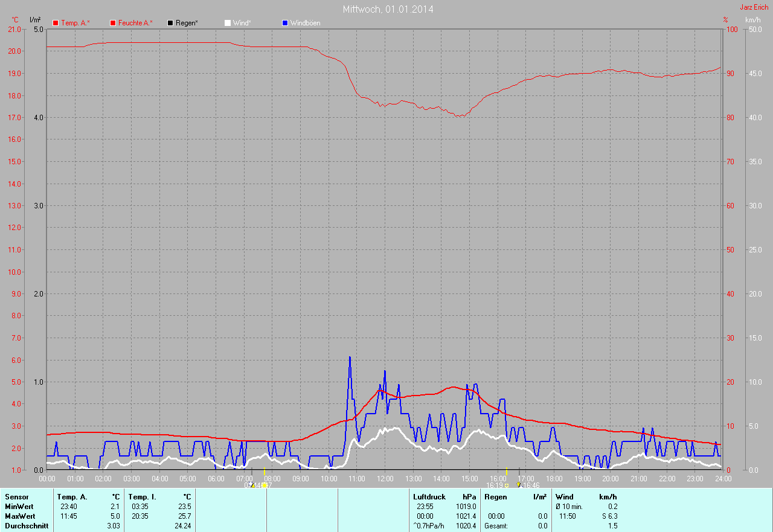Click the 24:00 time axis label
This screenshot has height=532, width=773.
(723, 478)
